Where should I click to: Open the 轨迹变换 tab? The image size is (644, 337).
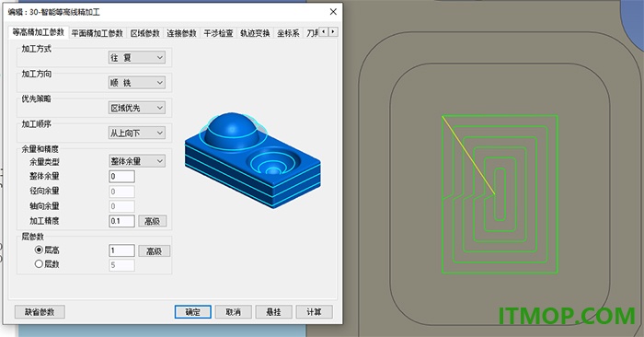(x=255, y=33)
